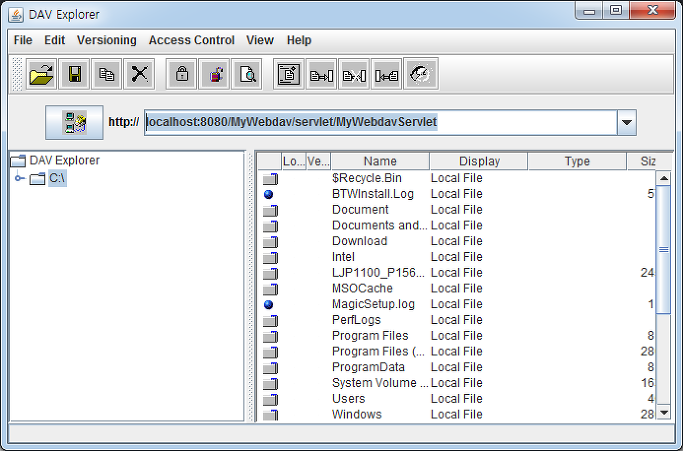
Task: Open the Help menu
Action: coord(299,40)
